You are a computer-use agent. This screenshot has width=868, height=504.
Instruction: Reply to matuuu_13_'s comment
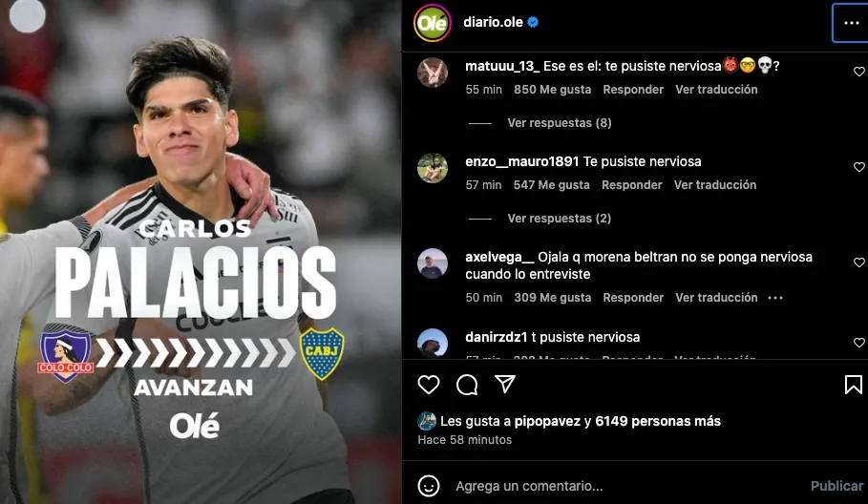point(633,90)
